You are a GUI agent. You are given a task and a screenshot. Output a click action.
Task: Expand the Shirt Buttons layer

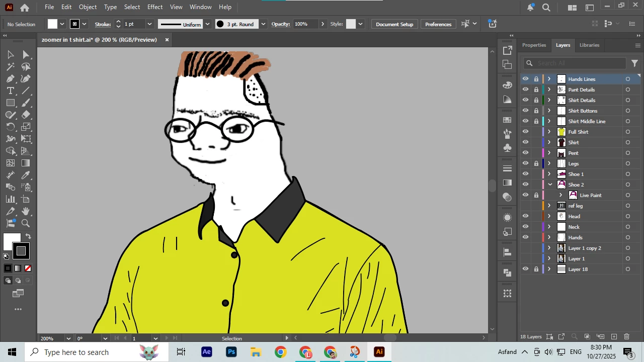(549, 111)
